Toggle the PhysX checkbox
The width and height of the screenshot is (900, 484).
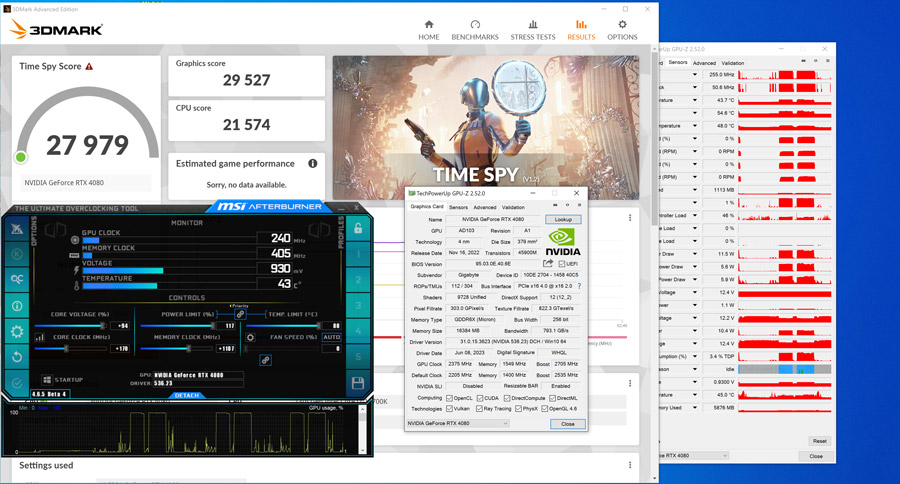[x=518, y=409]
